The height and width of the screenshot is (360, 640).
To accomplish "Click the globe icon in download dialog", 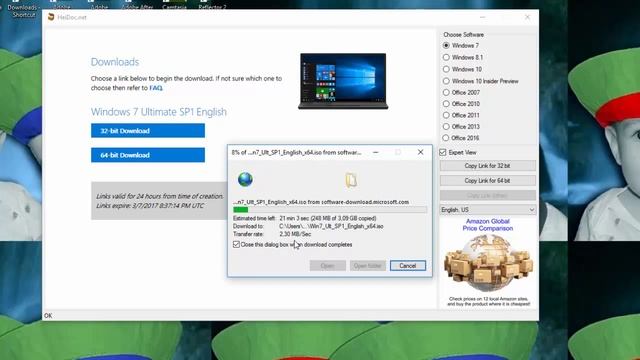I will point(245,179).
